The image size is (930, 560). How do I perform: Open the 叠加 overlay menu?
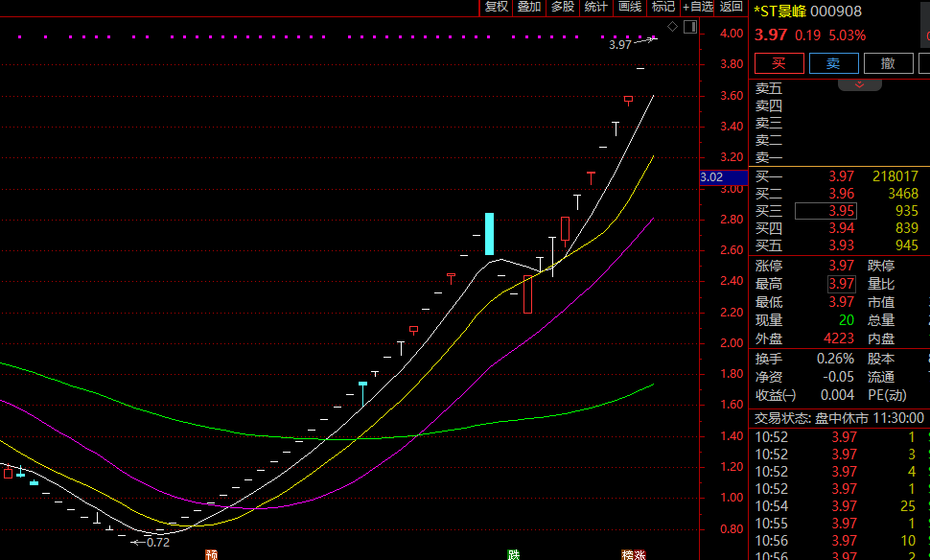pyautogui.click(x=529, y=8)
